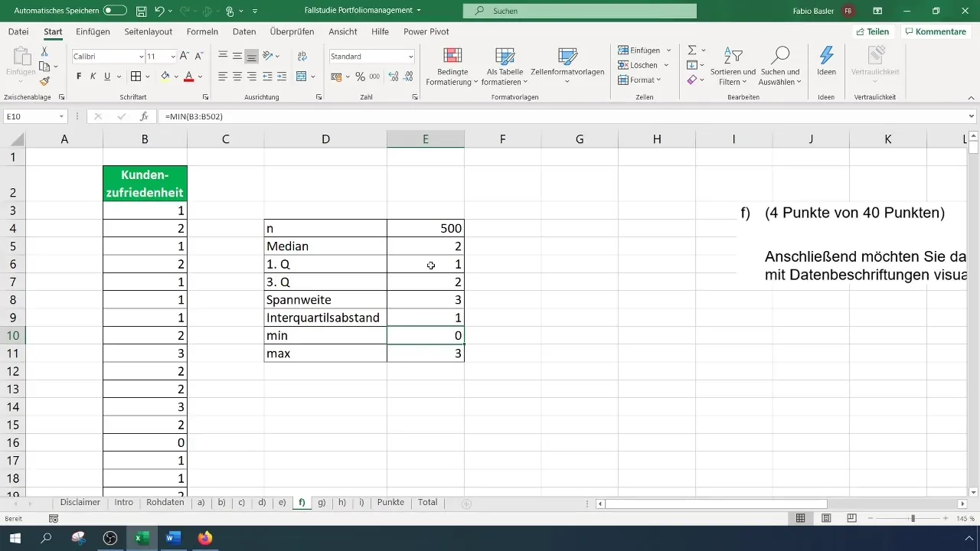
Task: Click the Copy icon in Zwischenablage
Action: tap(44, 67)
